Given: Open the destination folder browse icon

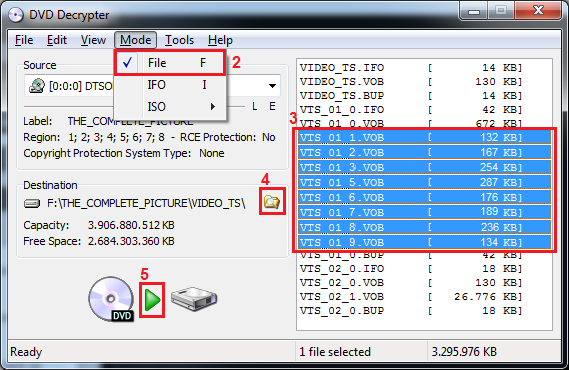Looking at the screenshot, I should 272,201.
